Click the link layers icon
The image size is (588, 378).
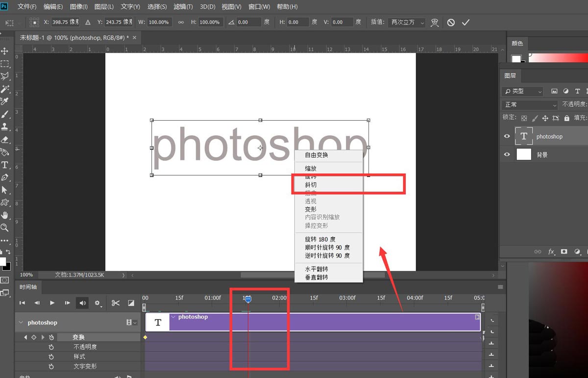(538, 252)
